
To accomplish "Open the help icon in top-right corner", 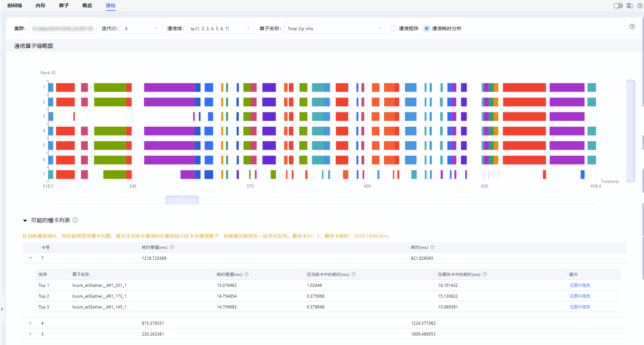I will point(640,6).
